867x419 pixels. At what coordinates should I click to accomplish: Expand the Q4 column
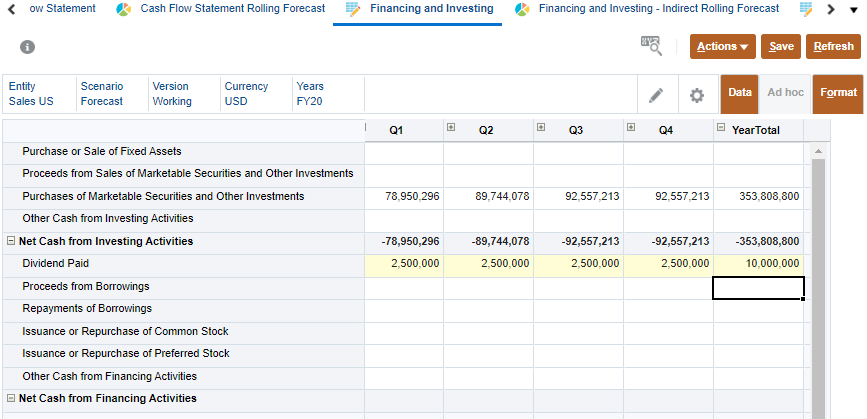coord(631,127)
